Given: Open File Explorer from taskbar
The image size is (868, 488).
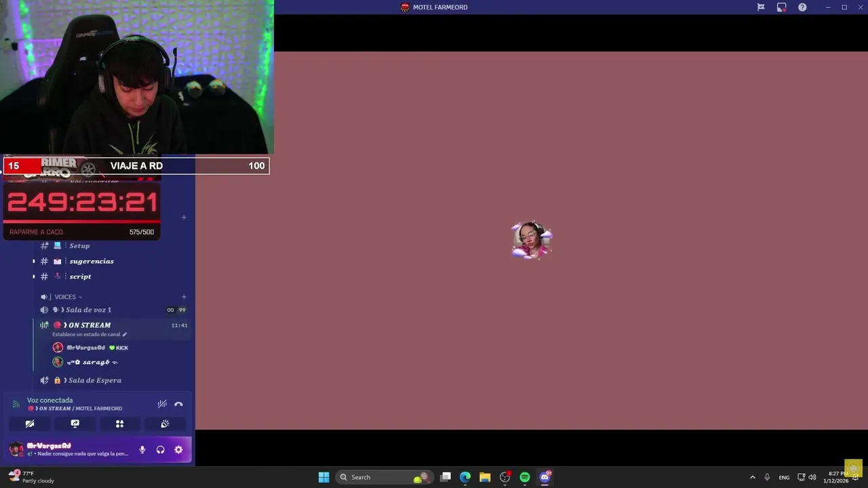Looking at the screenshot, I should 485,477.
